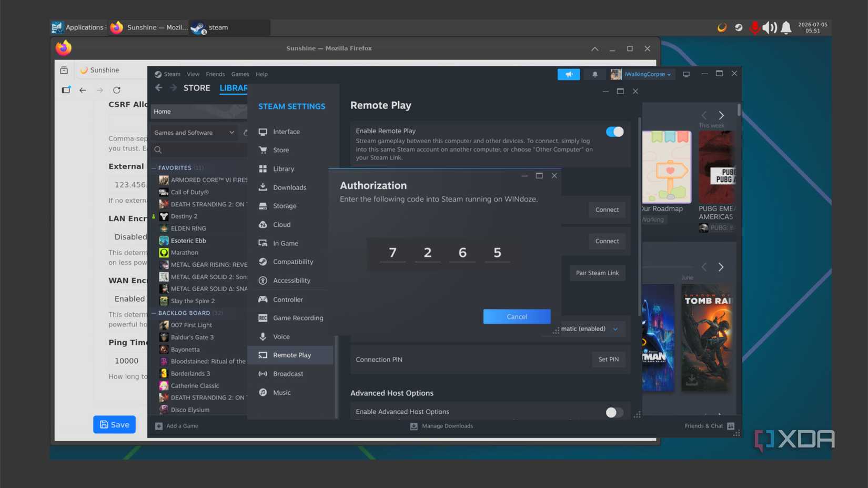This screenshot has height=488, width=868.
Task: Switch to the STORE tab
Action: [197, 88]
